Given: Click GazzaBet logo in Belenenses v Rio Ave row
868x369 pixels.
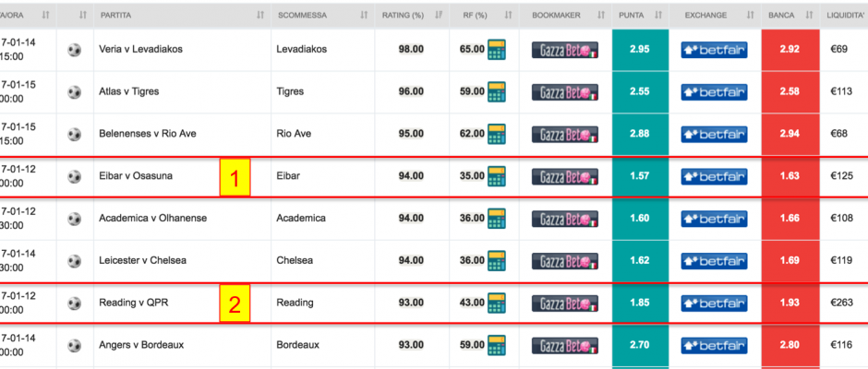Looking at the screenshot, I should [564, 135].
